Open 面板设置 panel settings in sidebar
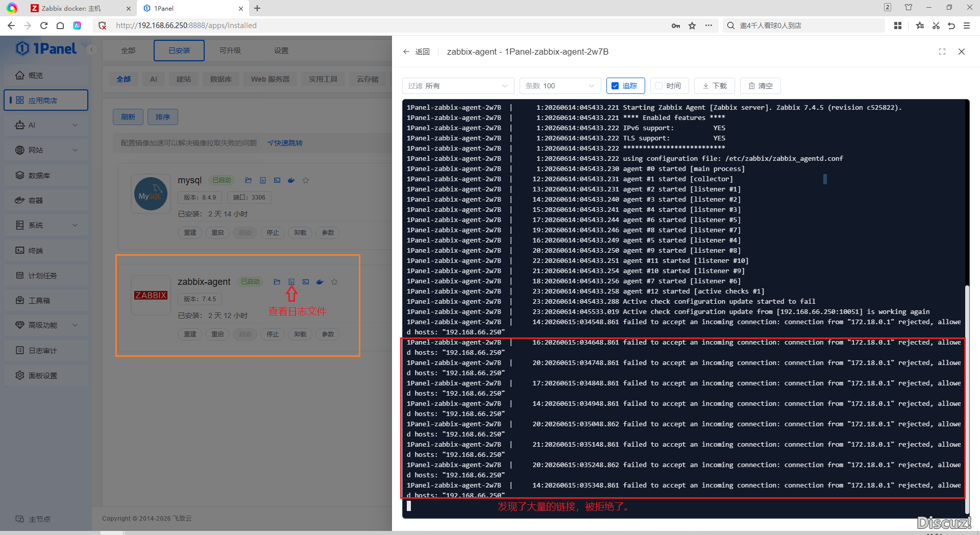This screenshot has height=535, width=980. (x=46, y=375)
